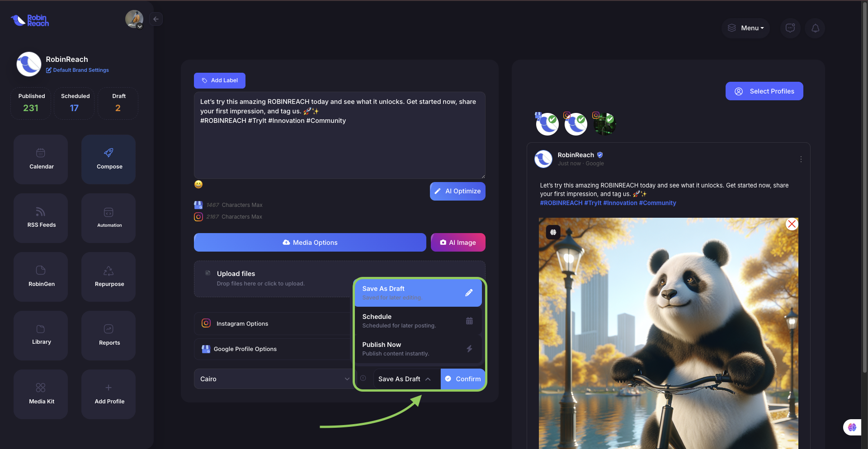868x449 pixels.
Task: Select Schedule menu option
Action: (418, 321)
